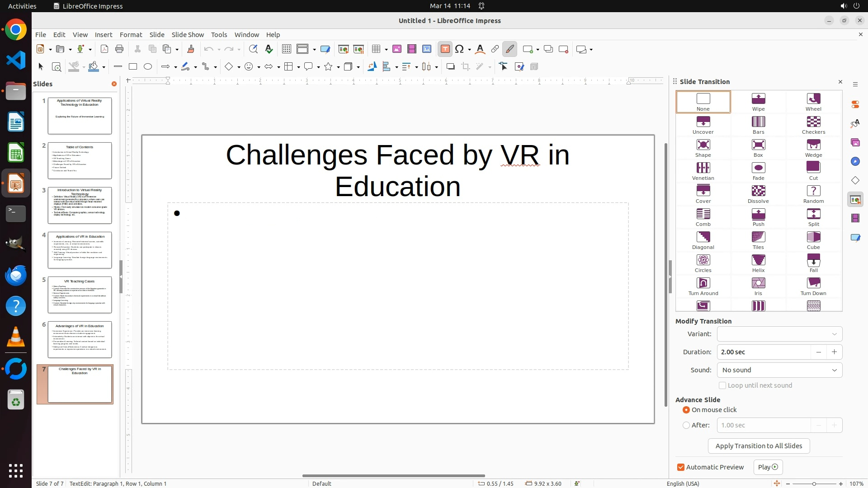Enable Loop until next sound checkbox

[722, 385]
